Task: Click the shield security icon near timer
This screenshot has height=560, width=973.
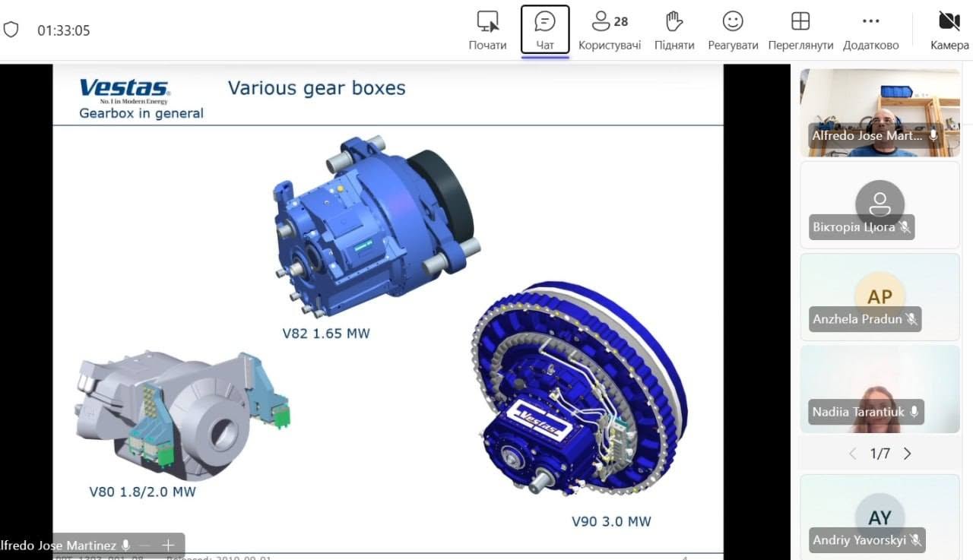Action: tap(11, 30)
